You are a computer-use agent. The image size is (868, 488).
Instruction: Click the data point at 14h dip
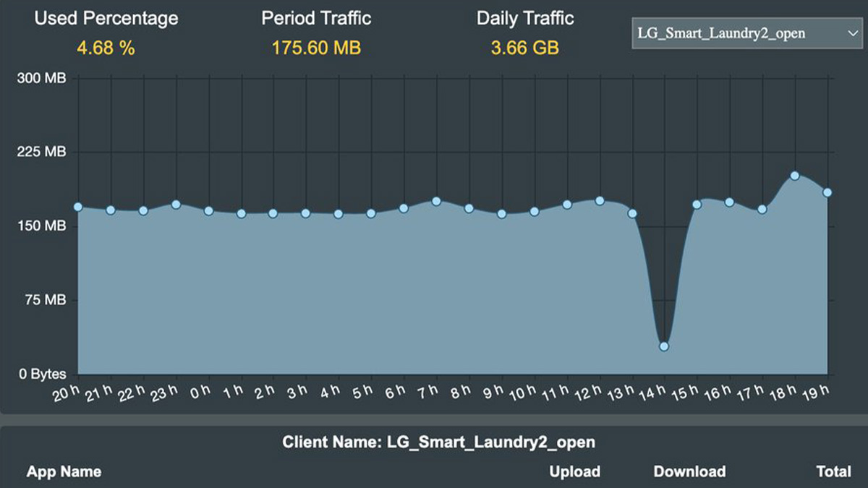(x=664, y=346)
